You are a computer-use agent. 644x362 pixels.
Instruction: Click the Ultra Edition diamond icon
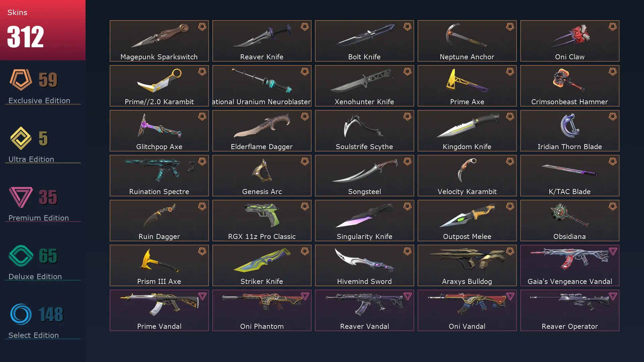pos(21,138)
